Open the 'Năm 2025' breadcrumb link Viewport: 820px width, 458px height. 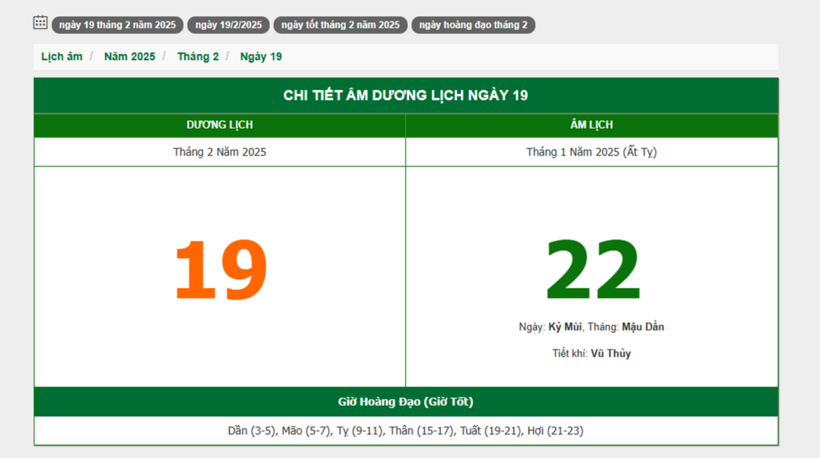130,57
